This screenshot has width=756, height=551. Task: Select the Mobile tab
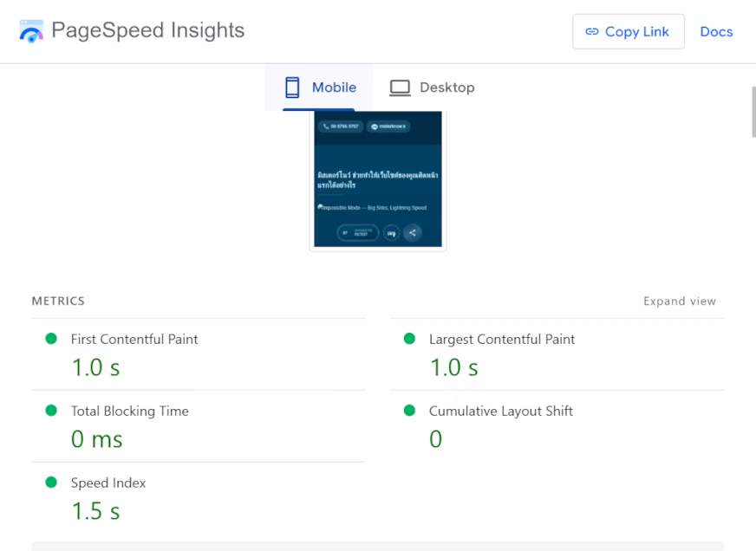(319, 88)
